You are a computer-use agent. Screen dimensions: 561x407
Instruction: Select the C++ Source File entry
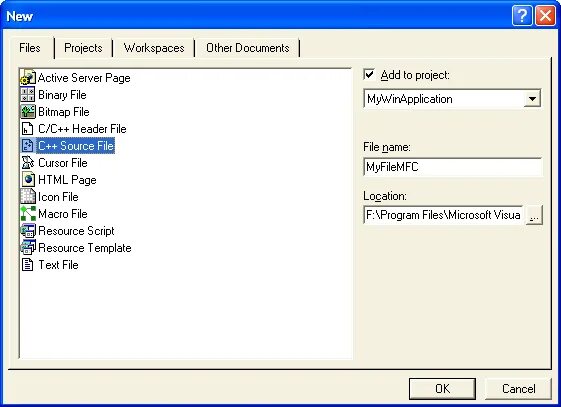pyautogui.click(x=75, y=146)
